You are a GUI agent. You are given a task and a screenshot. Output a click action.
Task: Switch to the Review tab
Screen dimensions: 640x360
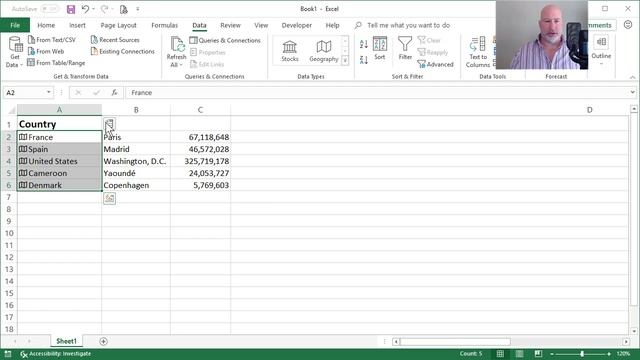230,25
